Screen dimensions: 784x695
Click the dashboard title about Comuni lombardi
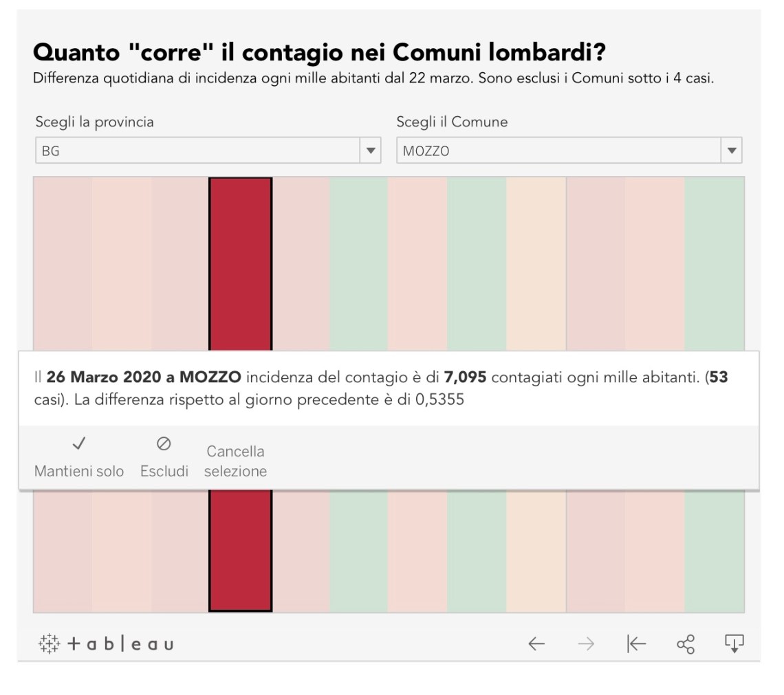click(318, 52)
